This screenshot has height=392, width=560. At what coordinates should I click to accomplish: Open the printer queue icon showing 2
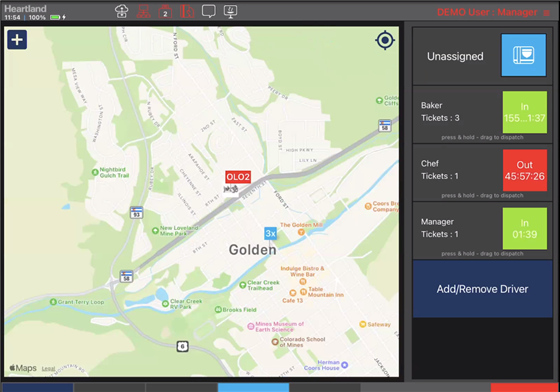[165, 11]
